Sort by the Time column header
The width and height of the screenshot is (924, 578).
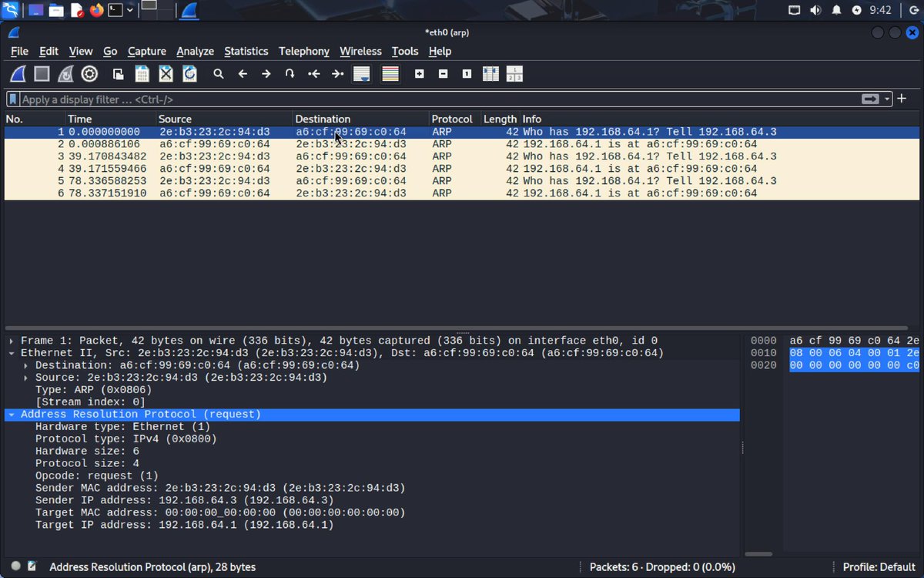[110, 119]
